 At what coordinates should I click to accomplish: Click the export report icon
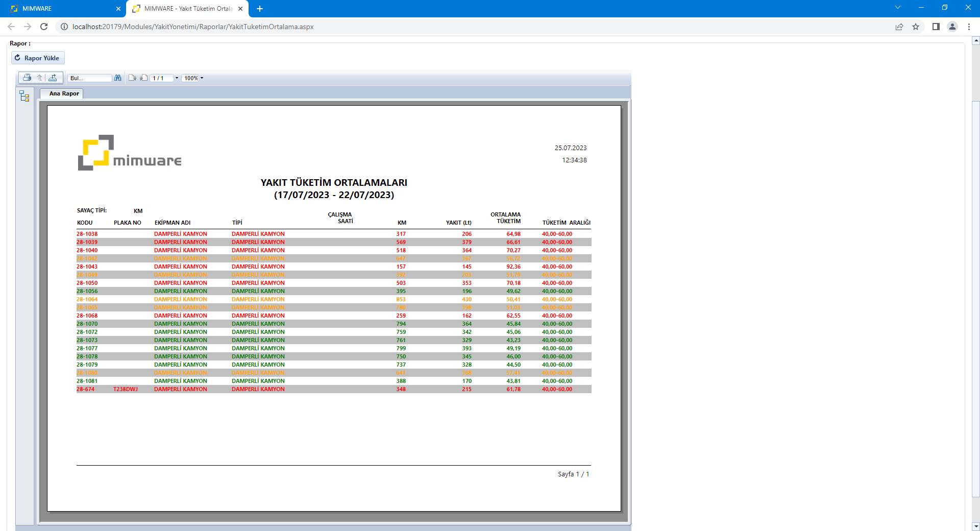[x=53, y=78]
